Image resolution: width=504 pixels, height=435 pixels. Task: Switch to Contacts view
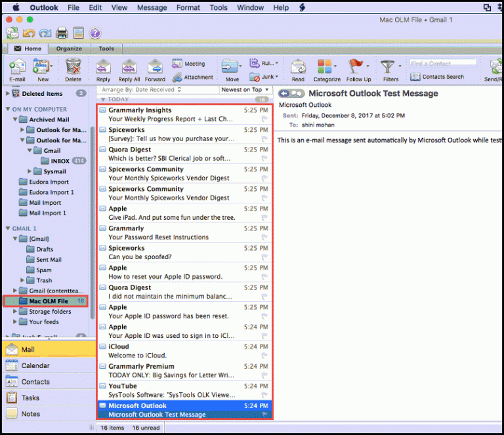pyautogui.click(x=49, y=382)
